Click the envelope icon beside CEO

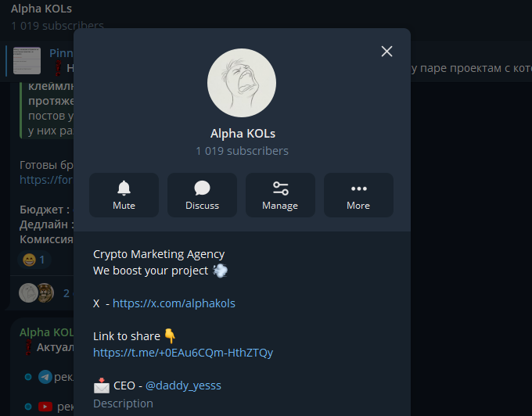pyautogui.click(x=102, y=386)
